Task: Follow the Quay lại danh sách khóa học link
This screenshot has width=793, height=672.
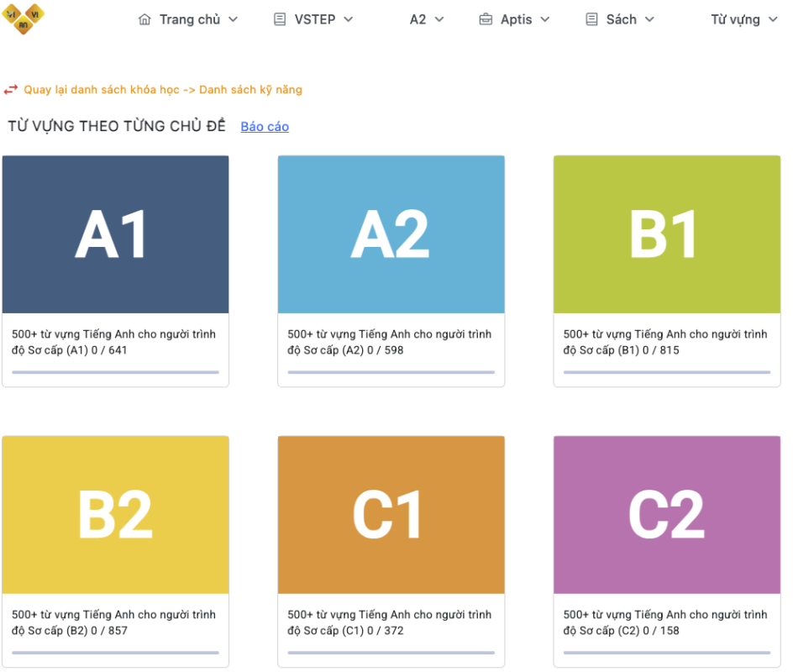Action: (x=163, y=90)
